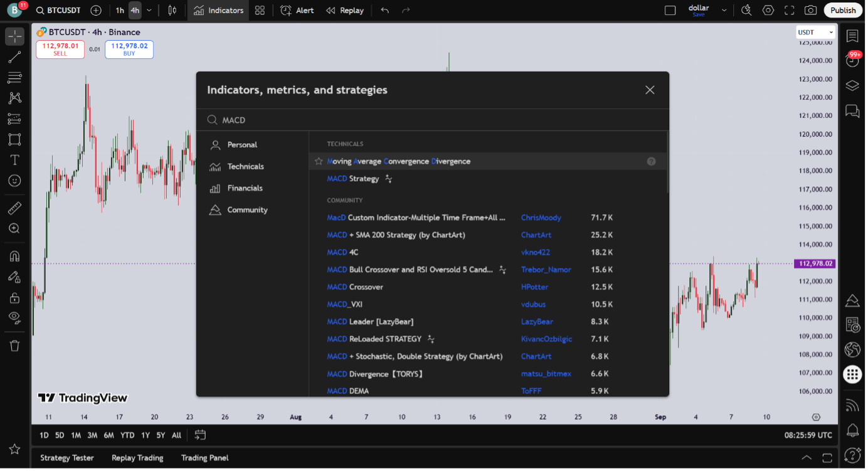
Task: Favorite Moving Average Convergence Divergence with star
Action: point(319,161)
